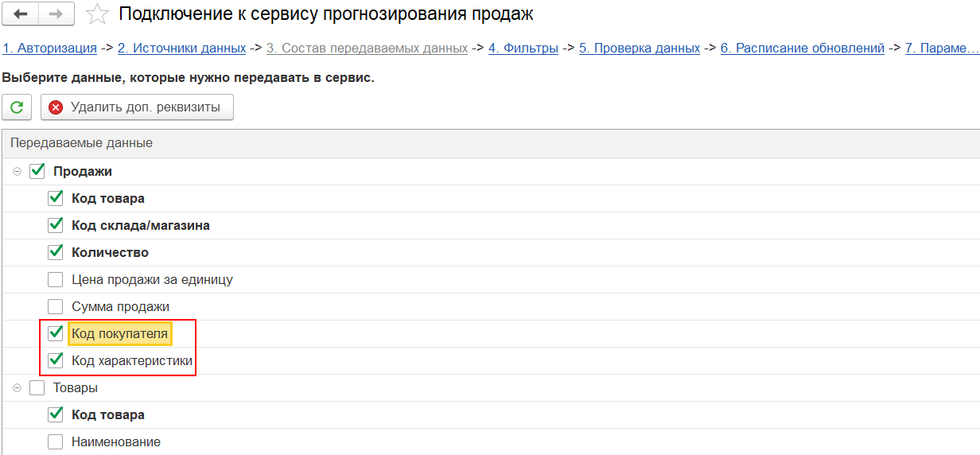Collapse the 'Товары' tree group

[x=17, y=388]
